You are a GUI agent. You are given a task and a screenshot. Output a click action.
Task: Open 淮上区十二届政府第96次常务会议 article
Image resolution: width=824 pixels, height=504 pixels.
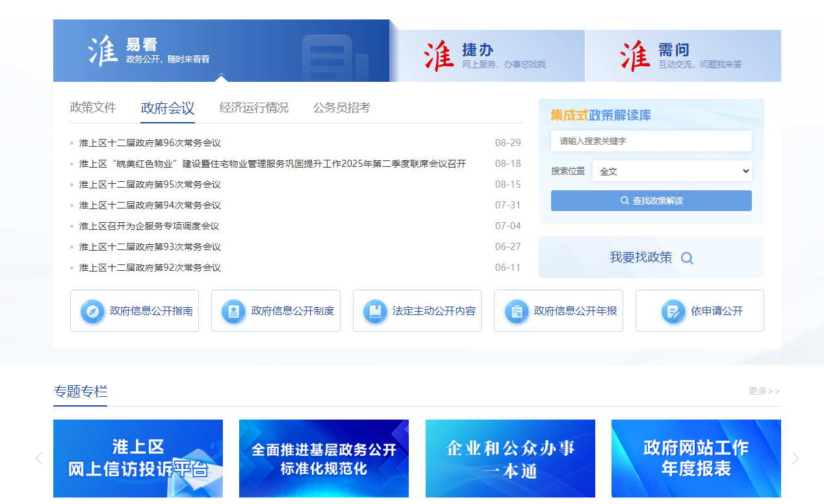[x=150, y=143]
